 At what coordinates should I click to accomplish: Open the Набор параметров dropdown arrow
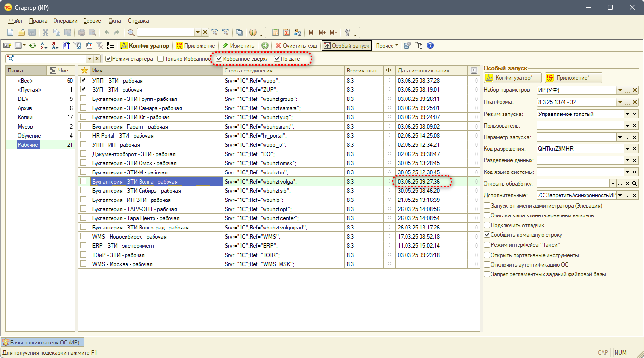tap(620, 90)
